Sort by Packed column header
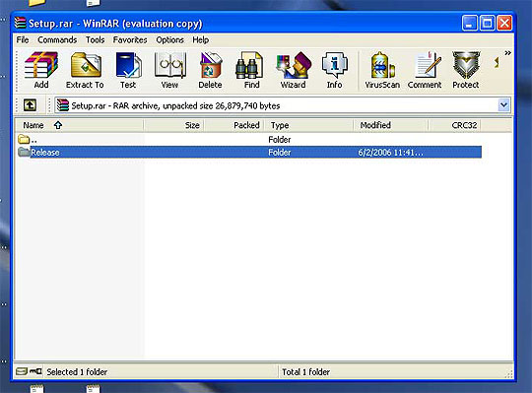This screenshot has height=393, width=532. [x=233, y=125]
